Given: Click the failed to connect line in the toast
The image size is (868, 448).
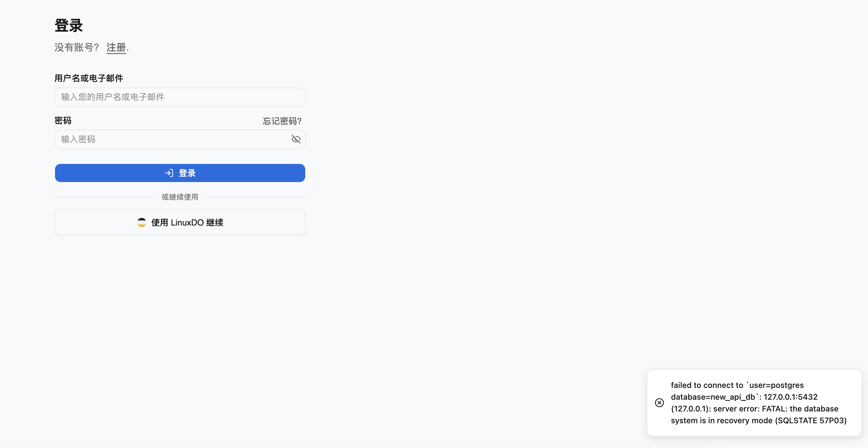Looking at the screenshot, I should (737, 385).
